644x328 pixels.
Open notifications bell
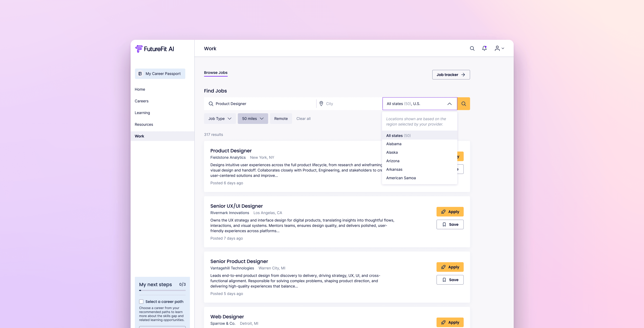tap(484, 48)
